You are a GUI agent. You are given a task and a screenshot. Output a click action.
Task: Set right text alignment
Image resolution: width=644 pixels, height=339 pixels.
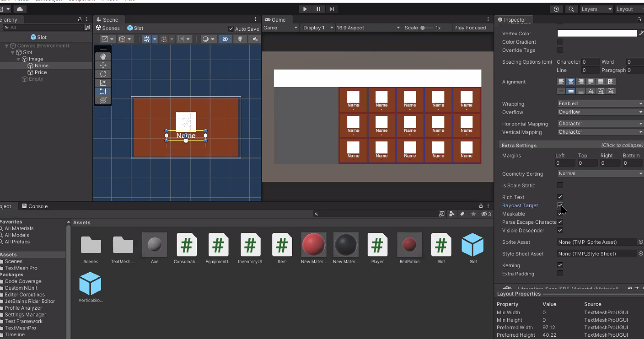[581, 82]
